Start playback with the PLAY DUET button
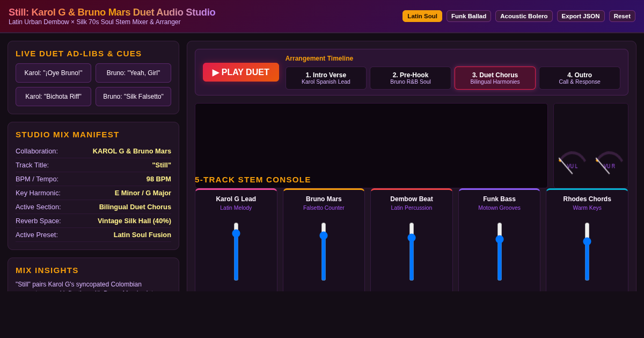 (x=241, y=72)
